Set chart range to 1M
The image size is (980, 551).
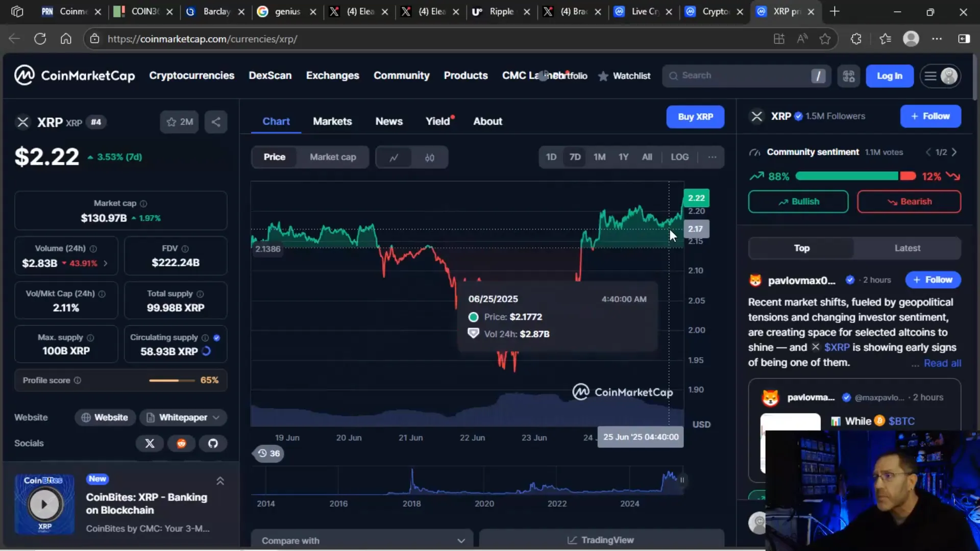pos(599,157)
